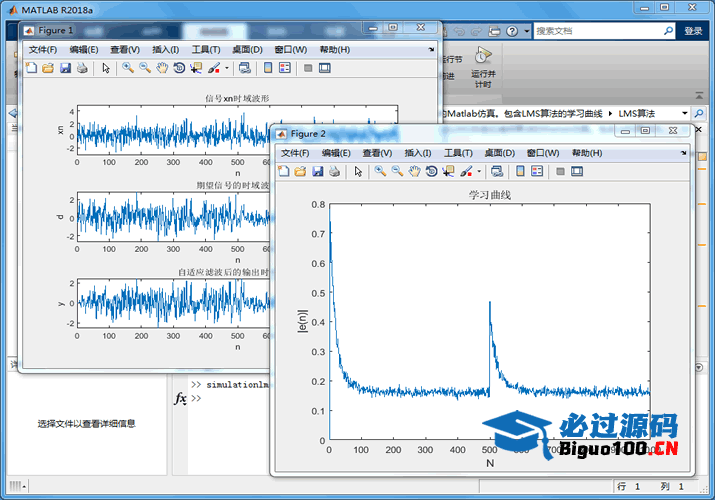Viewport: 715px width, 500px height.
Task: Expand current folder path dropdown arrow
Action: pyautogui.click(x=684, y=113)
